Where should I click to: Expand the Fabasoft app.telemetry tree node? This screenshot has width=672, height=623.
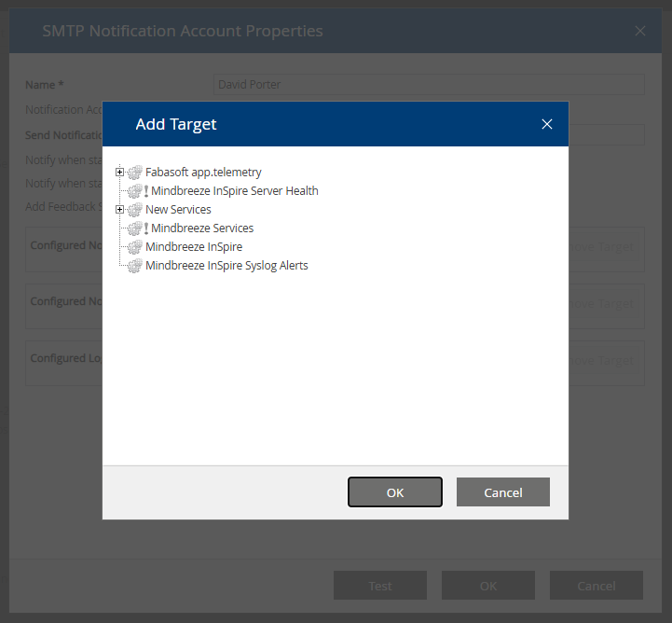click(x=119, y=173)
